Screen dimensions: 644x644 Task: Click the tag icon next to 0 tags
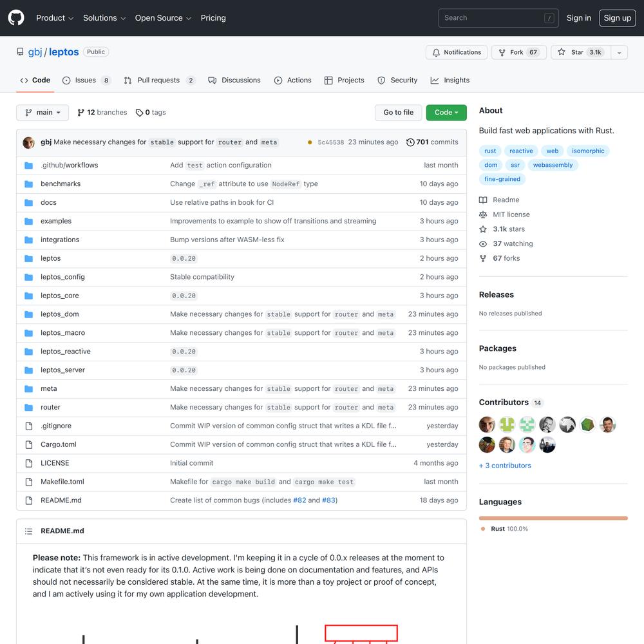[x=139, y=113]
